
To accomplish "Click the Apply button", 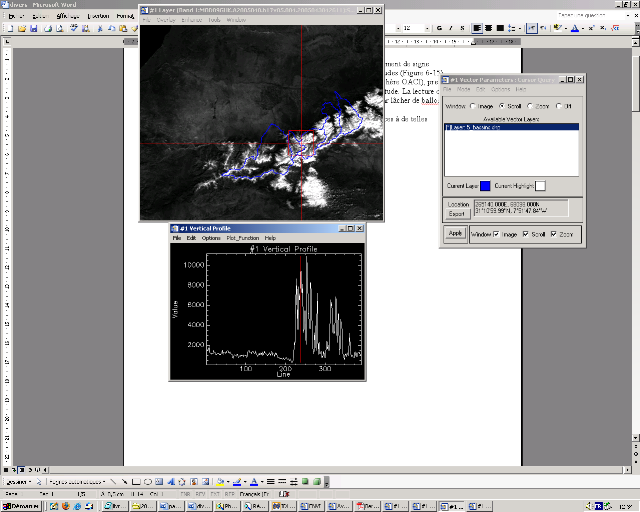I will (455, 233).
